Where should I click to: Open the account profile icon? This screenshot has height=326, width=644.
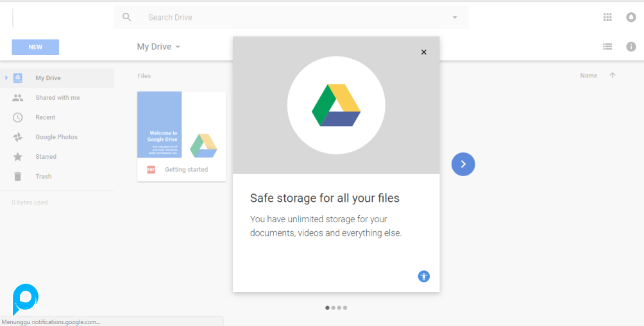[x=631, y=17]
